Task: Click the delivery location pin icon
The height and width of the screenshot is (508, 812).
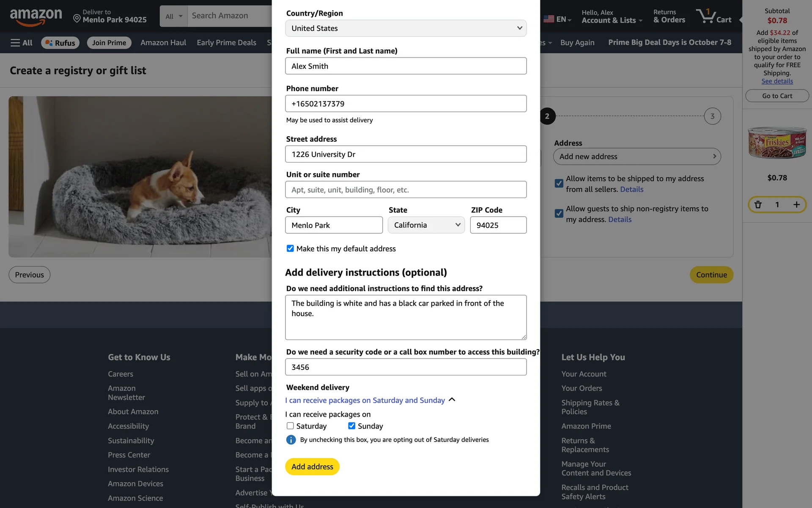Action: coord(77,18)
